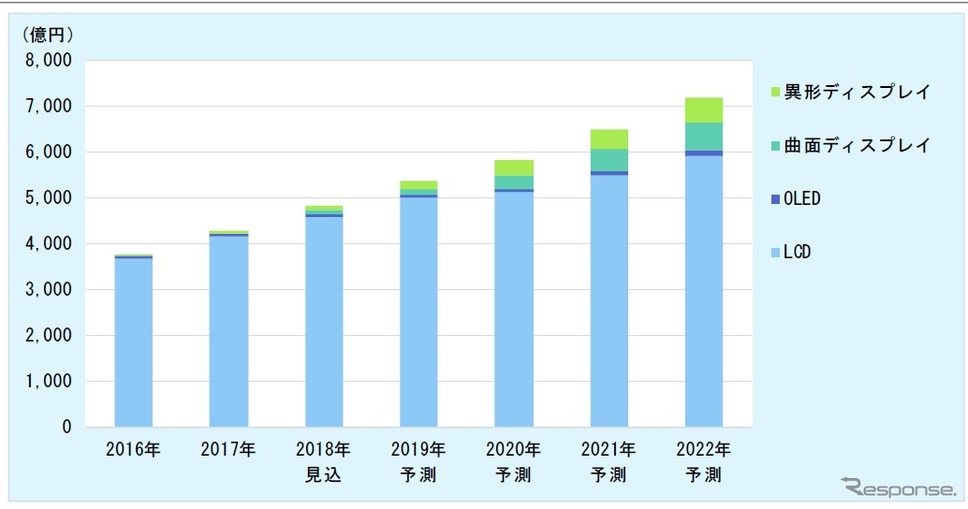Select the 異形ディスプレイ legend label
This screenshot has height=509, width=968.
point(857,92)
